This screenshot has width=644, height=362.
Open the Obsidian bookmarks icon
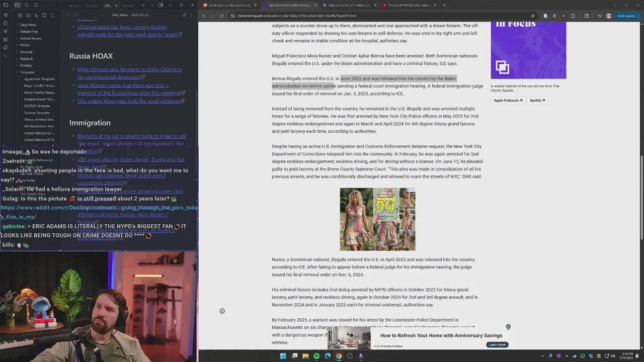click(36, 5)
